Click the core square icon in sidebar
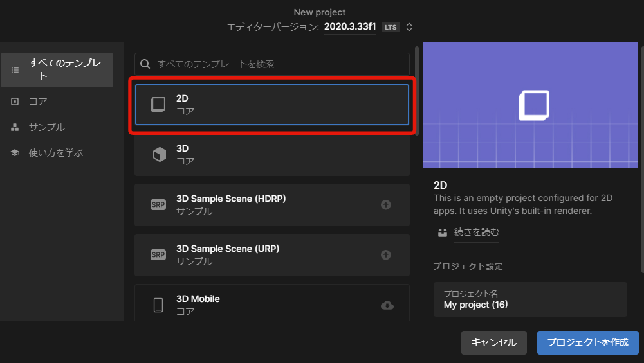Image resolution: width=644 pixels, height=363 pixels. [x=15, y=102]
